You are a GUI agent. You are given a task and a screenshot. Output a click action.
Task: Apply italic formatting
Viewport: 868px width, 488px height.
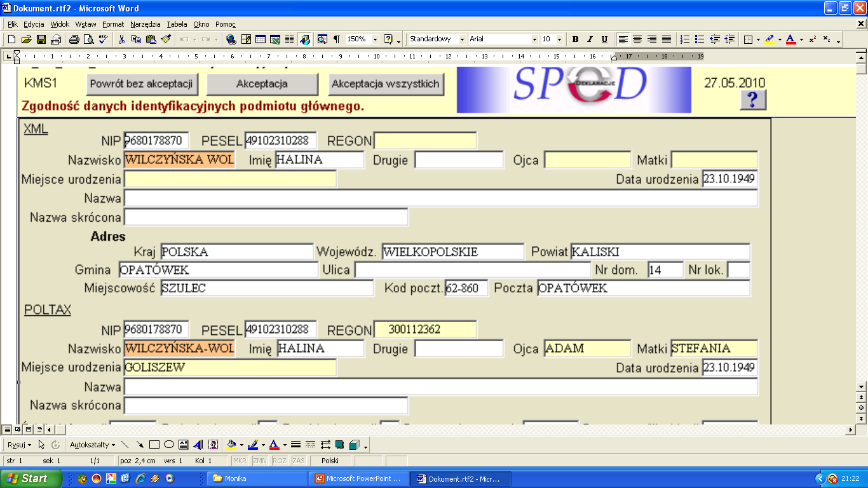(590, 39)
